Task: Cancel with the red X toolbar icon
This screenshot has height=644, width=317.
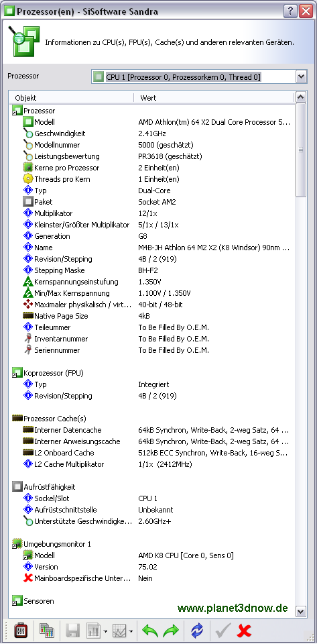Action: pyautogui.click(x=244, y=630)
